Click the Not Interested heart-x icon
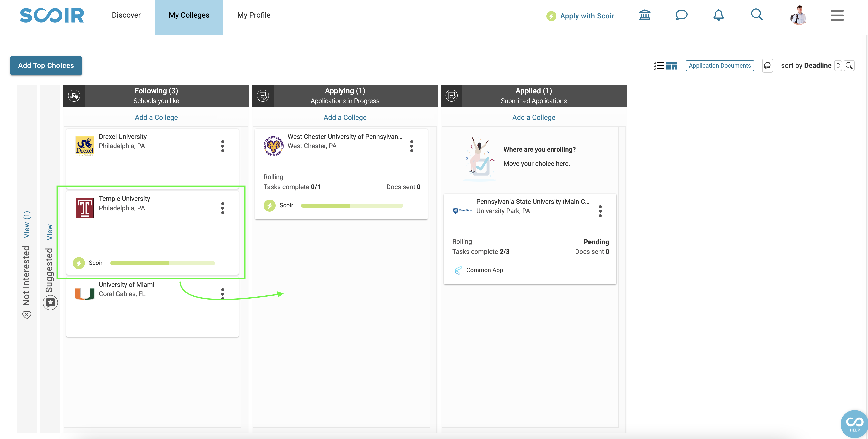The height and width of the screenshot is (439, 868). (27, 315)
